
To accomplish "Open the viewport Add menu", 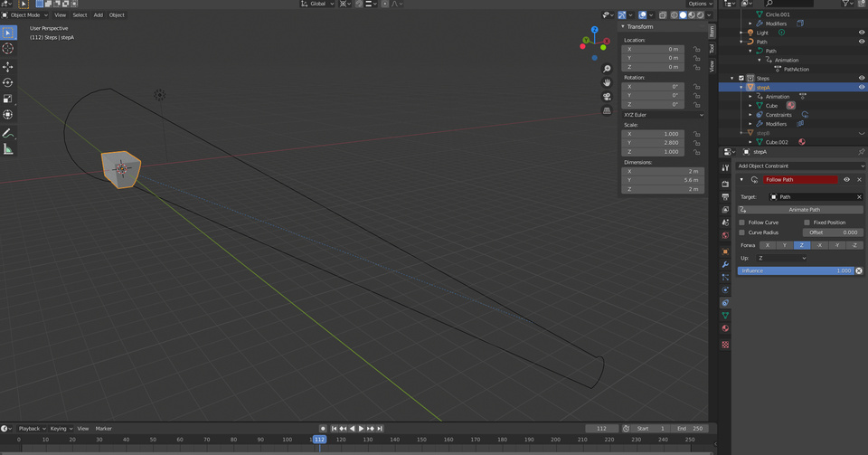I will (x=98, y=15).
